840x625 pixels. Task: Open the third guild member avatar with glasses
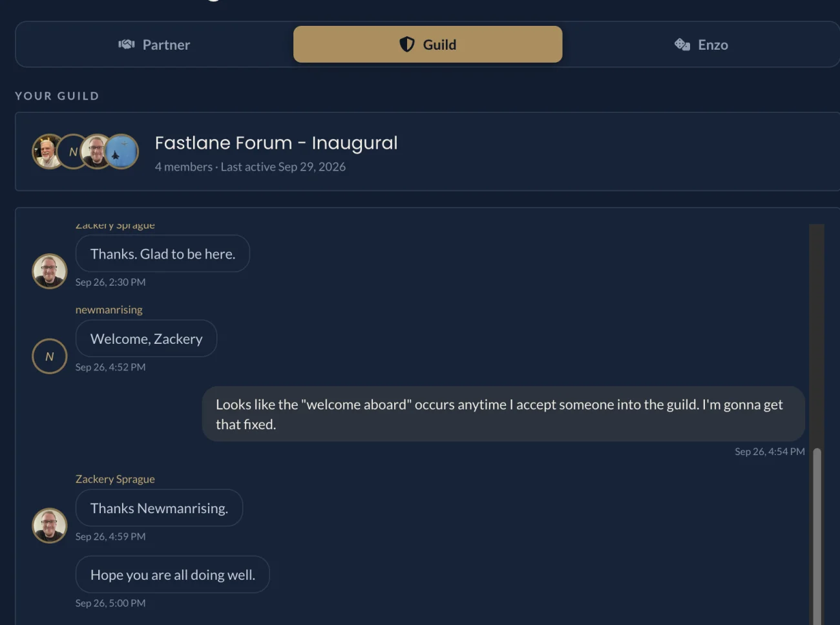[96, 152]
